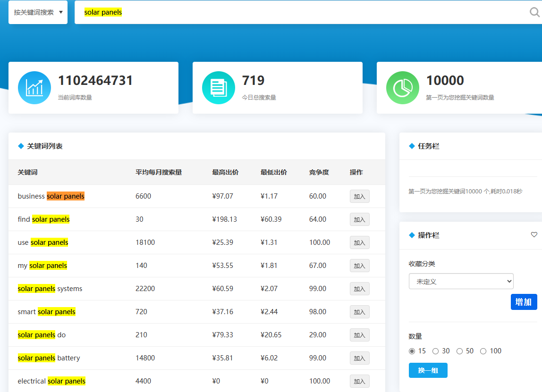Click the blue growth chart icon
542x392 pixels.
[x=34, y=88]
